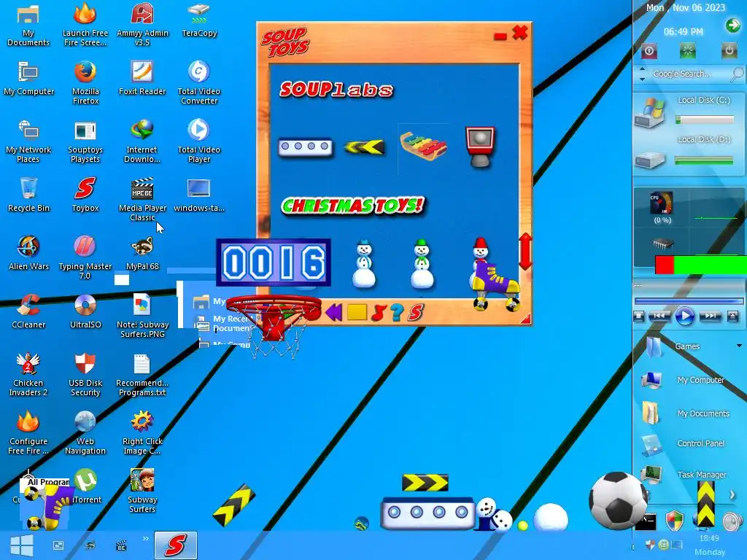
Task: Open Mozilla Firefox desktop icon
Action: 85,82
